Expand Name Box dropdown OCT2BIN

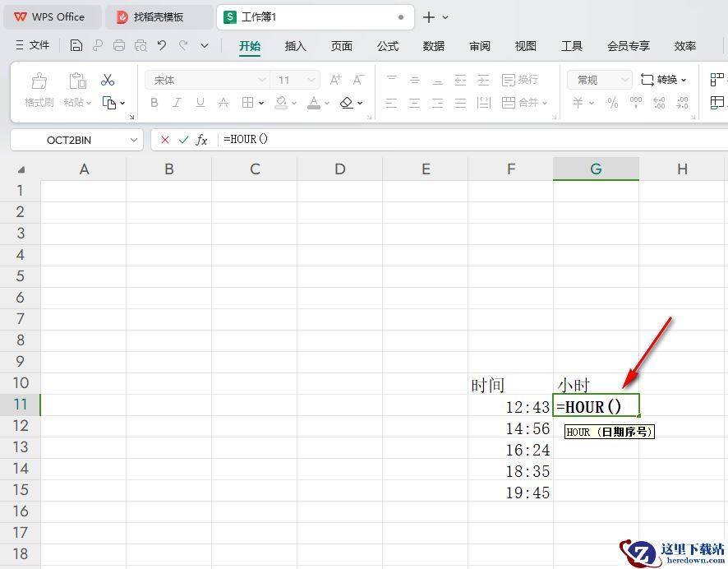134,140
